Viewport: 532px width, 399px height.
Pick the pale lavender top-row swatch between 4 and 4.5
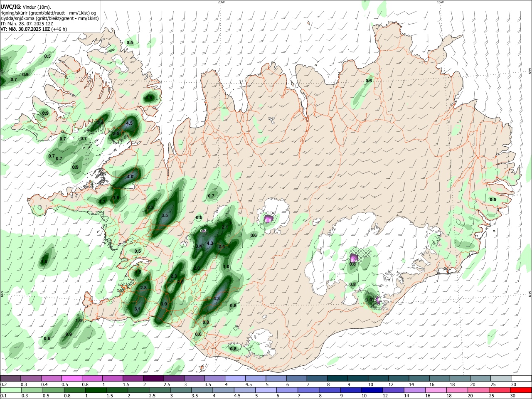(x=234, y=378)
